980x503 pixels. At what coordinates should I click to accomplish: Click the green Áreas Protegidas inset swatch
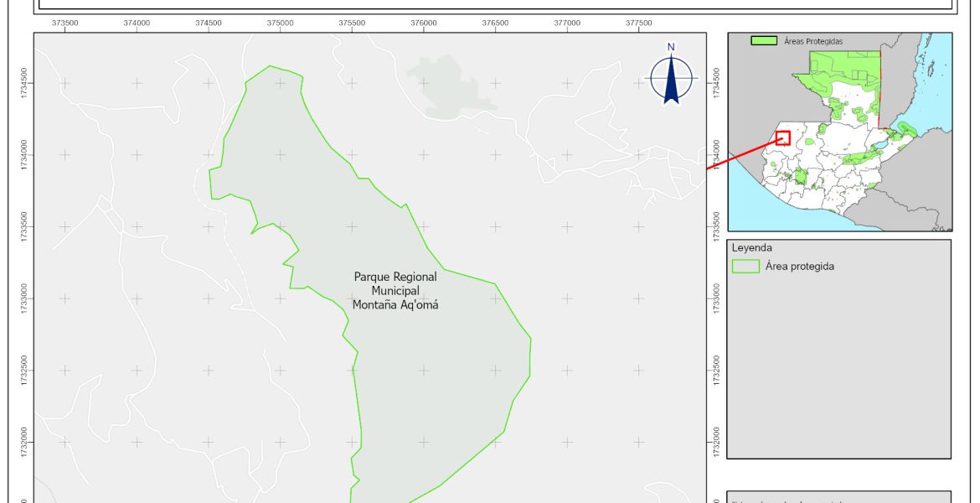pos(763,40)
